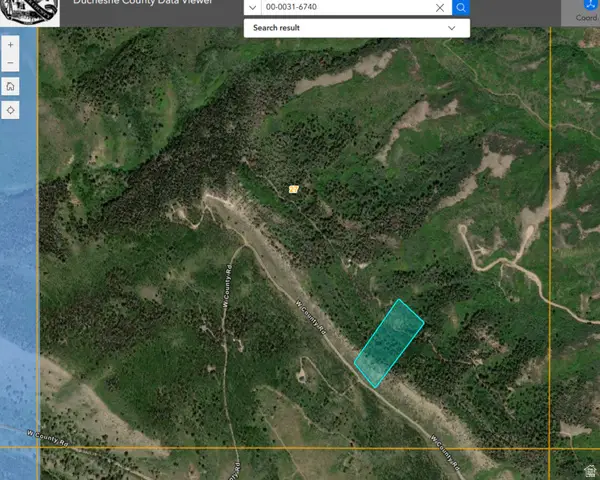Clear the parcel search text
Image resolution: width=600 pixels, height=480 pixels.
coord(440,7)
